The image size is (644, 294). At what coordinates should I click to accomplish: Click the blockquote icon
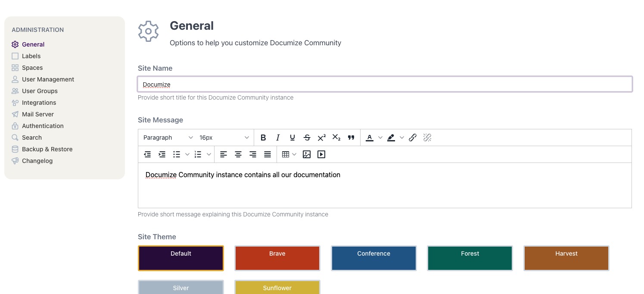tap(351, 138)
